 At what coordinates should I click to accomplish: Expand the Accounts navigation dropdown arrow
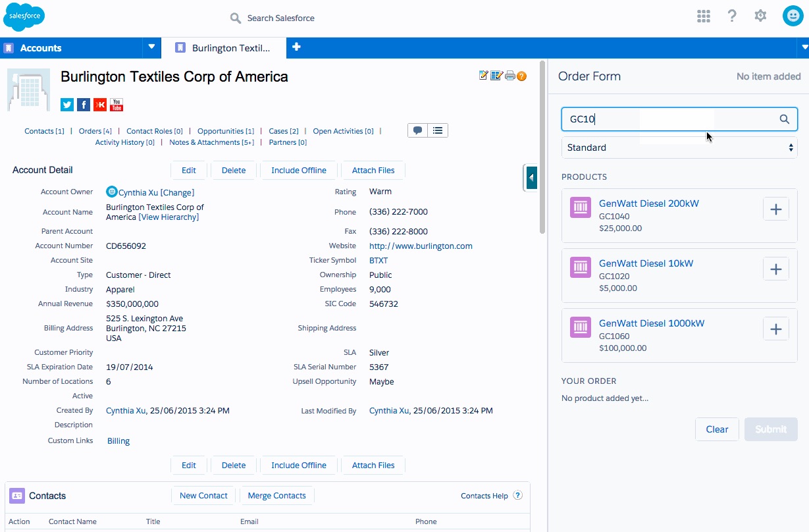pyautogui.click(x=151, y=47)
